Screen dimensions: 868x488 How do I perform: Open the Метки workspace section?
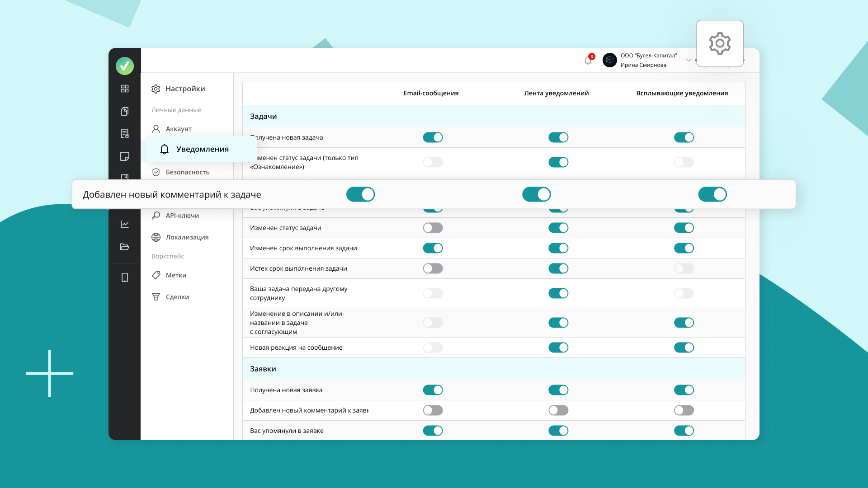coord(175,275)
